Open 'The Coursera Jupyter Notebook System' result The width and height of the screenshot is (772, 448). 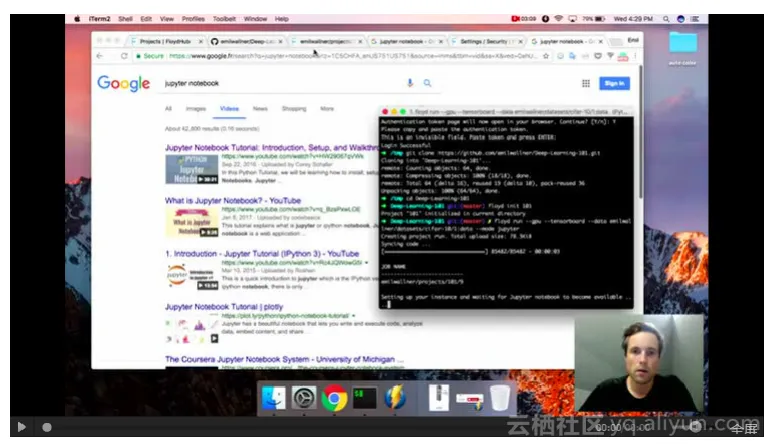click(284, 359)
